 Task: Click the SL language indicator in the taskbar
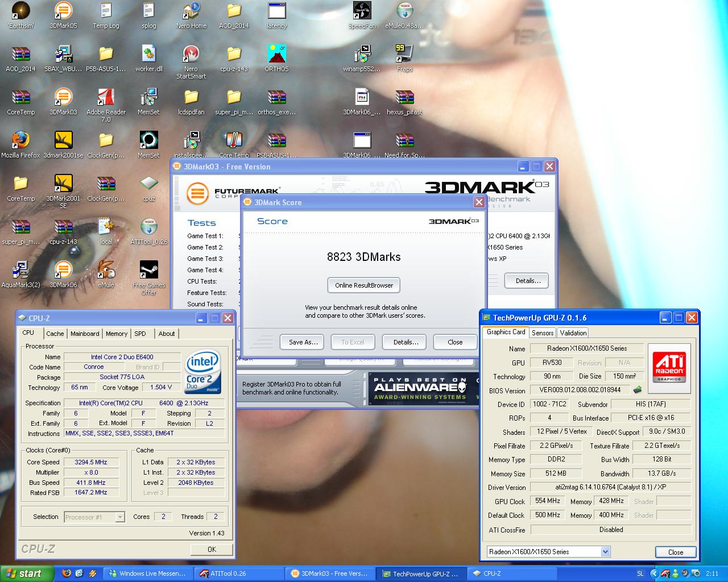pyautogui.click(x=640, y=573)
